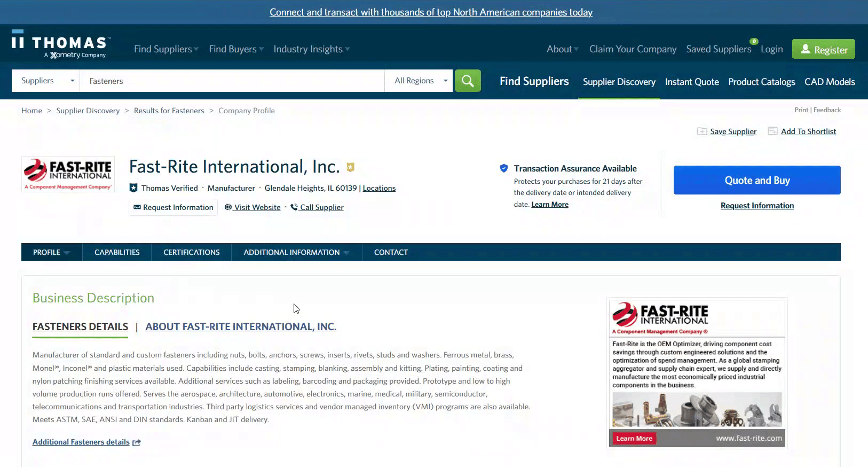Image resolution: width=868 pixels, height=467 pixels.
Task: Click the Fast-Rite International company logo
Action: (68, 174)
